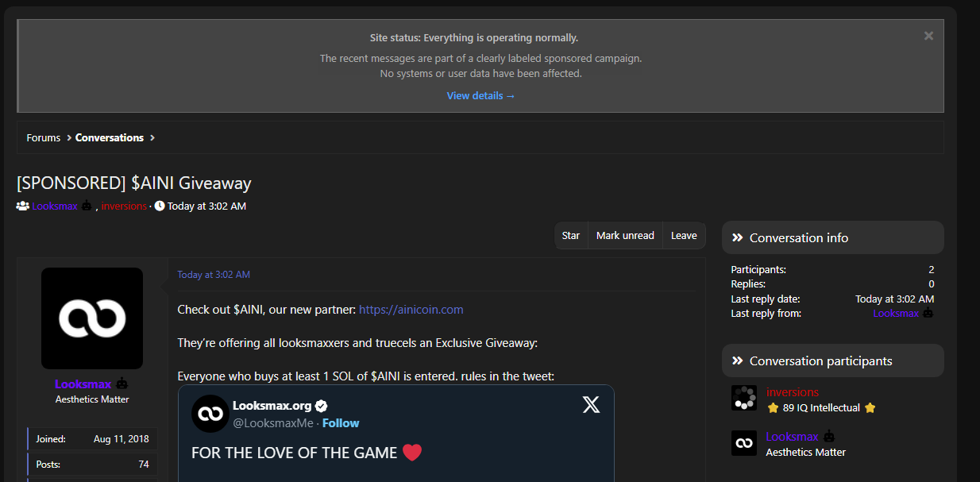The width and height of the screenshot is (980, 482).
Task: Dismiss the site status notice
Action: (928, 36)
